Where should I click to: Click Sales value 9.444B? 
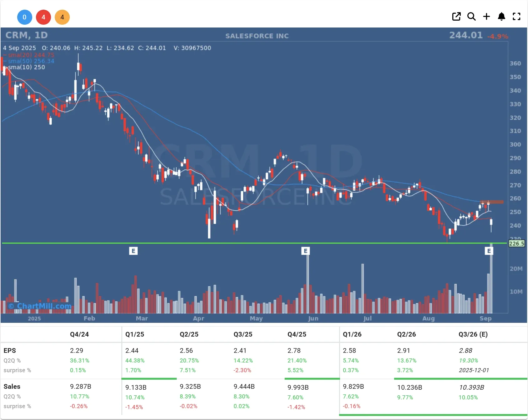244,387
